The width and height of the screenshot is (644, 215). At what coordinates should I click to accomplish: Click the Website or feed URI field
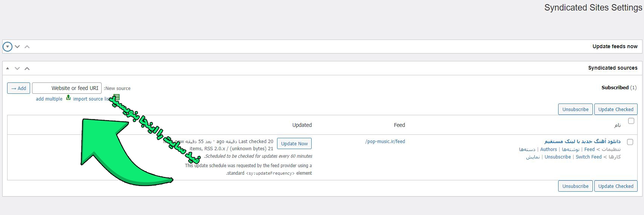[67, 88]
